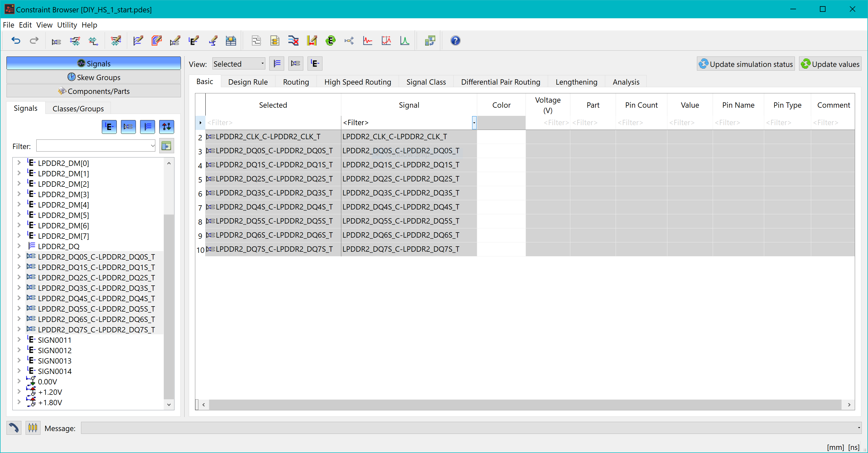The height and width of the screenshot is (453, 868).
Task: Click the wrench icon beside Message
Action: (14, 428)
